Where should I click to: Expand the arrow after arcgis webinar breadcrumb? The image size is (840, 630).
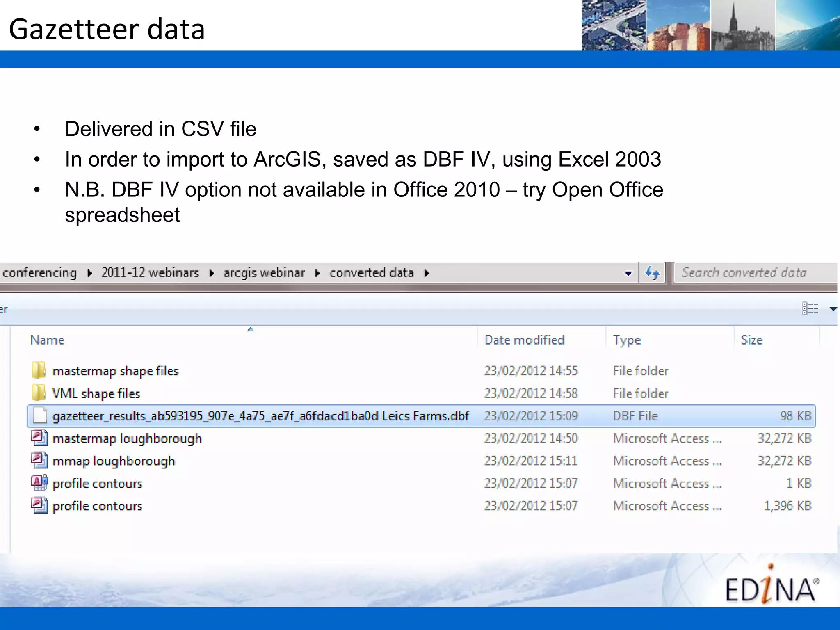pyautogui.click(x=317, y=273)
